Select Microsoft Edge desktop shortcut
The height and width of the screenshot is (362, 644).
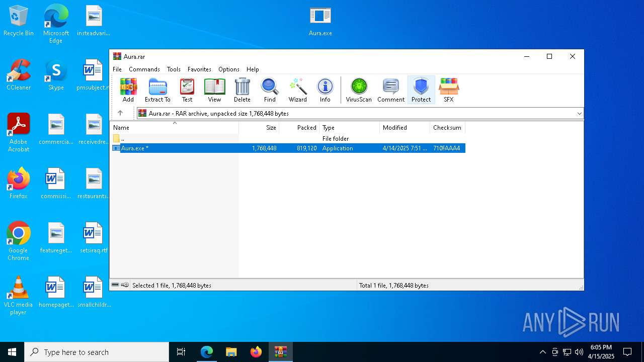click(56, 24)
